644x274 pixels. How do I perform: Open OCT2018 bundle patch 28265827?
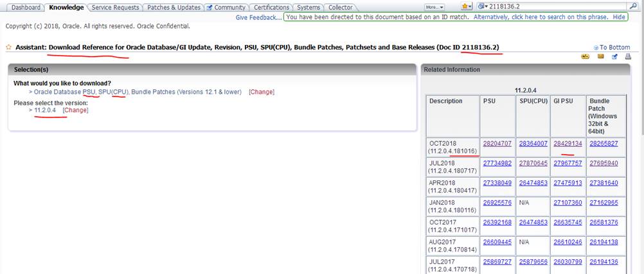604,144
